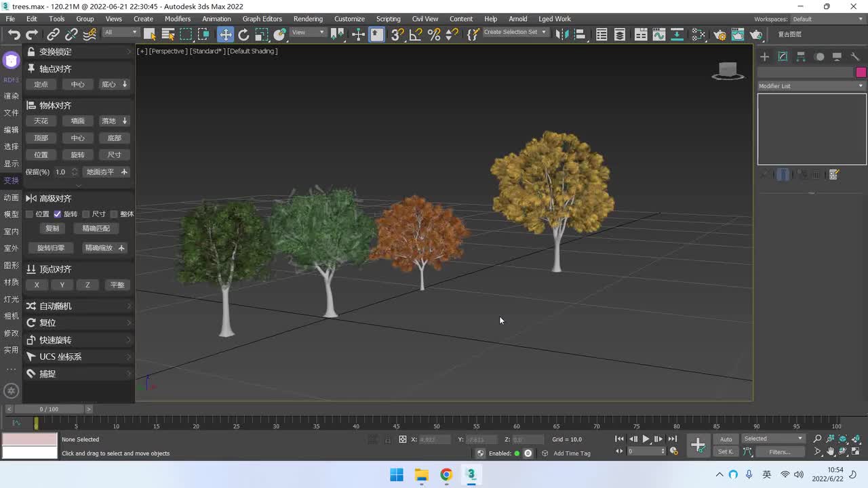Open the Create Selection Set dropdown
This screenshot has height=488, width=868.
pos(515,33)
